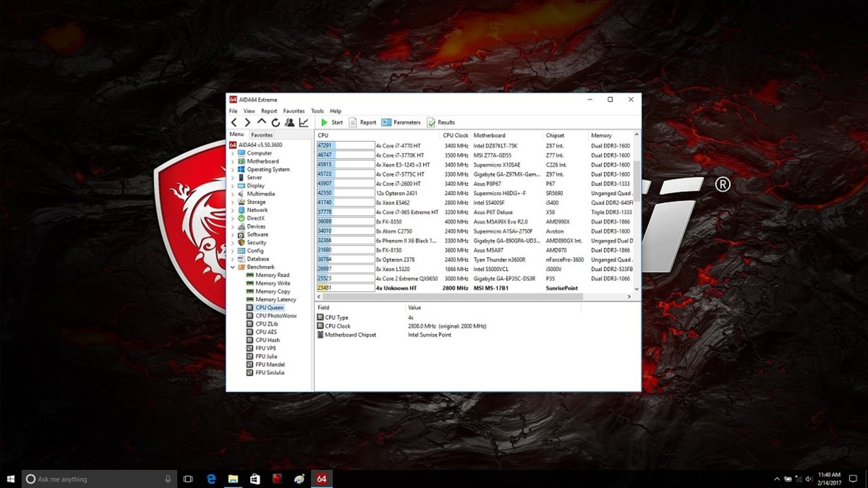Select Devices in the tree
This screenshot has height=488, width=868.
point(256,226)
